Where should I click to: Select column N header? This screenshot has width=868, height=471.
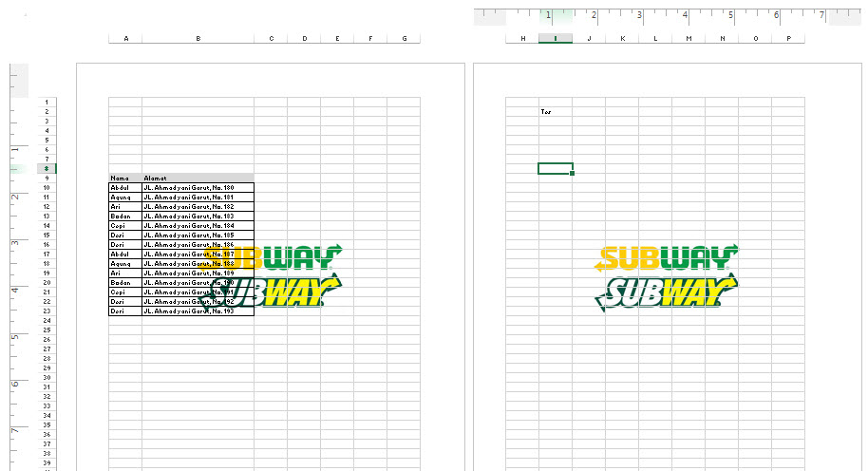[x=722, y=39]
